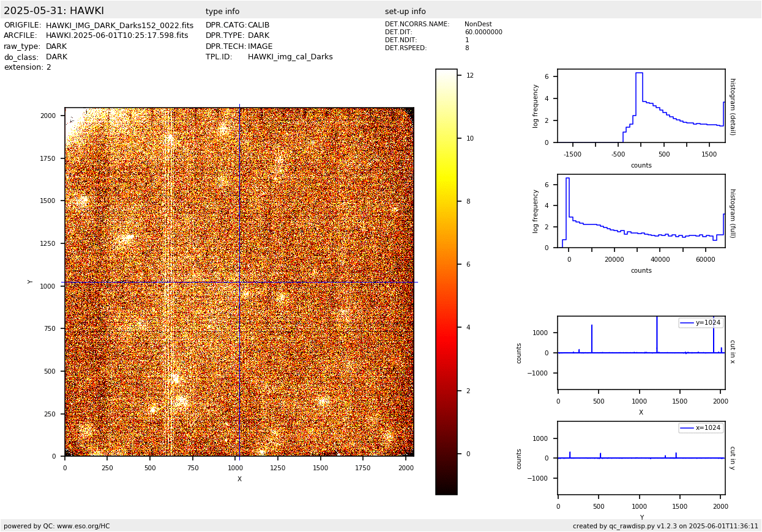Screen dimensions: 762x532
Task: Click the y=1024 legend entry
Action: [x=701, y=323]
